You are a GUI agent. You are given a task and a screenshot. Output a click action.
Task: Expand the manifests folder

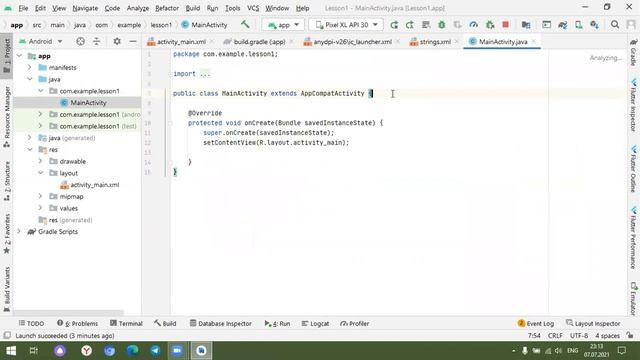30,67
